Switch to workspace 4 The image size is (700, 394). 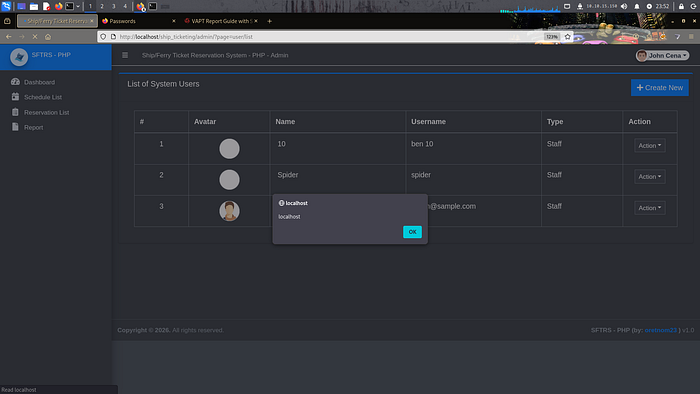click(x=125, y=6)
